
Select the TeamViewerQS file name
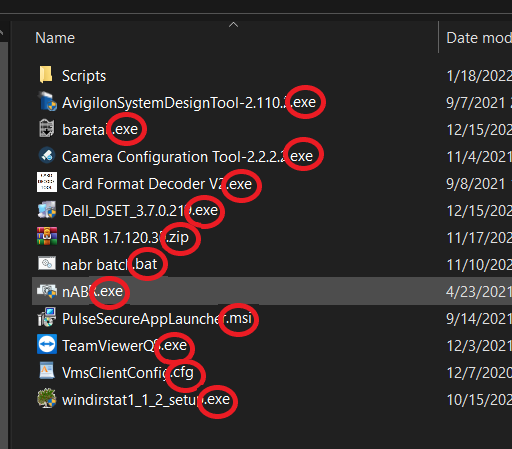coord(124,346)
